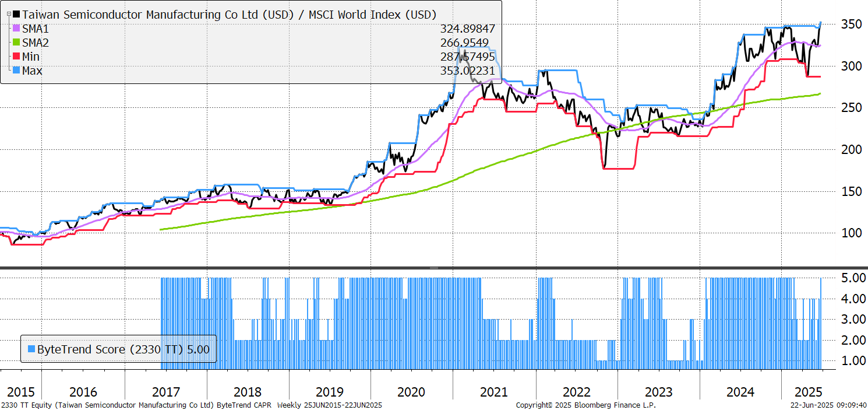The width and height of the screenshot is (868, 410).
Task: Click the Min legend label
Action: tap(31, 57)
